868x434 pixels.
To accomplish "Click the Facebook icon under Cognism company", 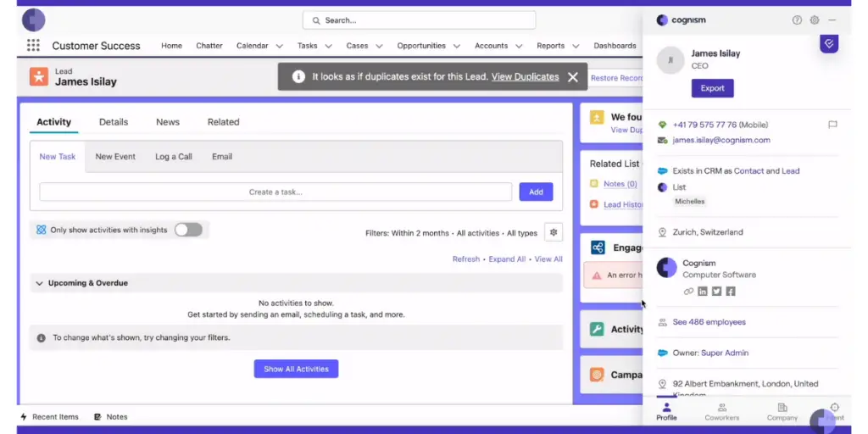I will click(x=730, y=292).
